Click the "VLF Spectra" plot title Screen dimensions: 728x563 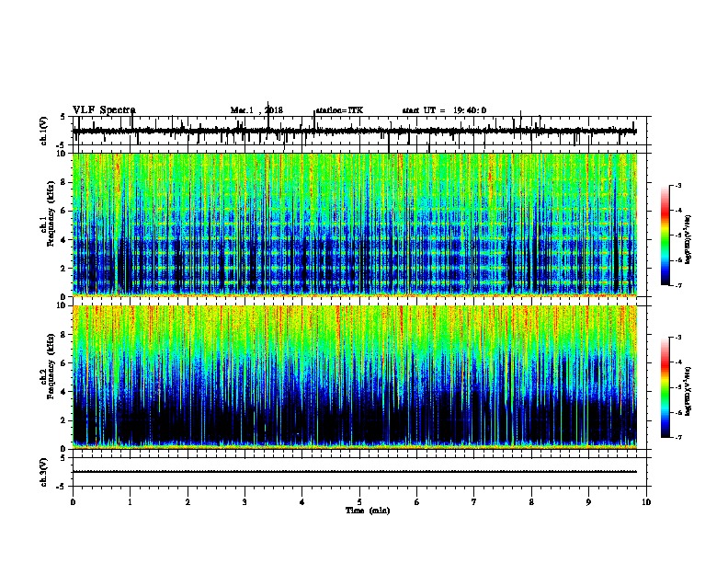(x=104, y=110)
